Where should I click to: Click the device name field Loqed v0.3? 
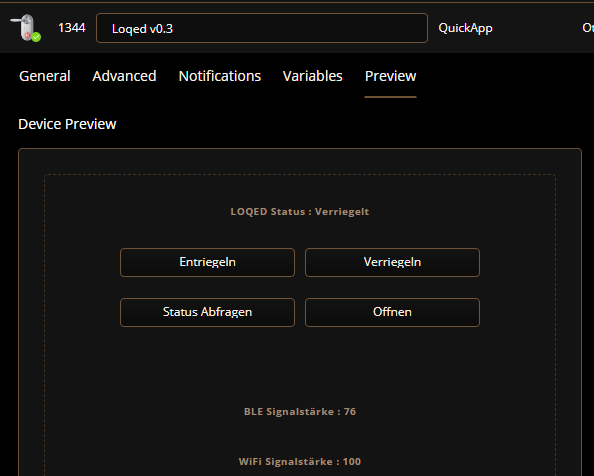click(x=262, y=28)
